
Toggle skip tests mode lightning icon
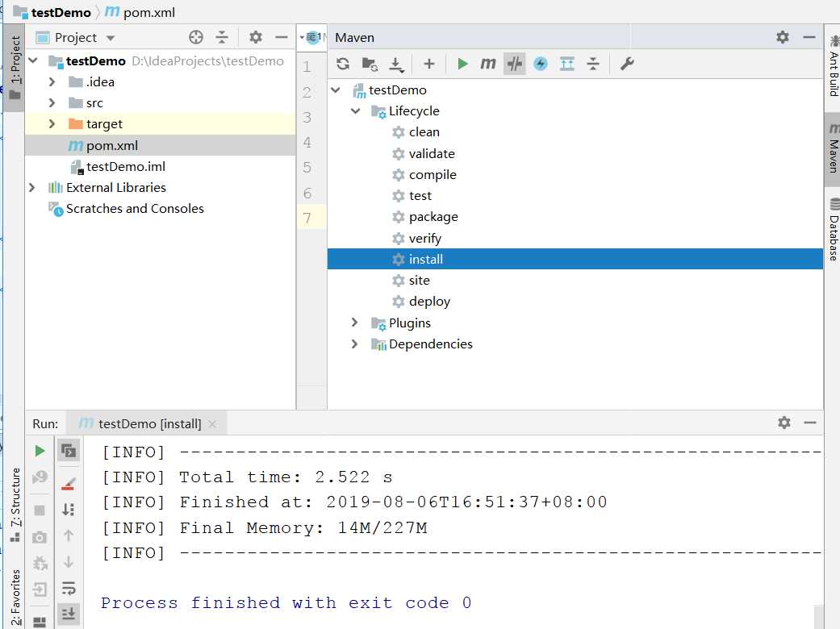tap(541, 65)
